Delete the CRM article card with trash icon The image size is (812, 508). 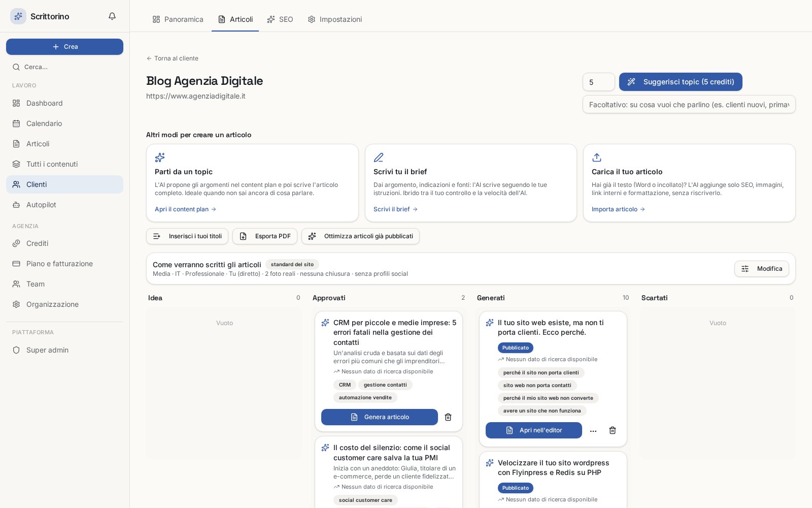click(448, 417)
